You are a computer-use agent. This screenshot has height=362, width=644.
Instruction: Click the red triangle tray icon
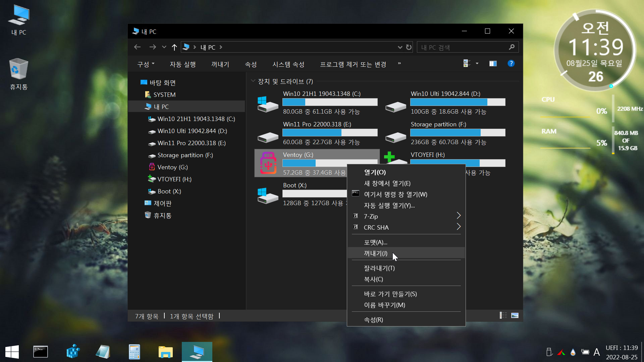pos(561,352)
